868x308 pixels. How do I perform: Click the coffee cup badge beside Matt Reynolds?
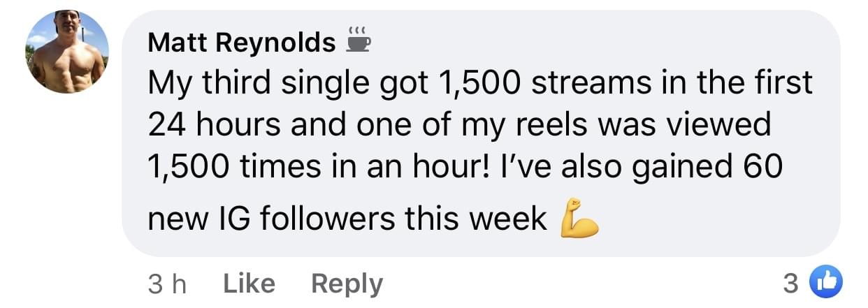(357, 41)
